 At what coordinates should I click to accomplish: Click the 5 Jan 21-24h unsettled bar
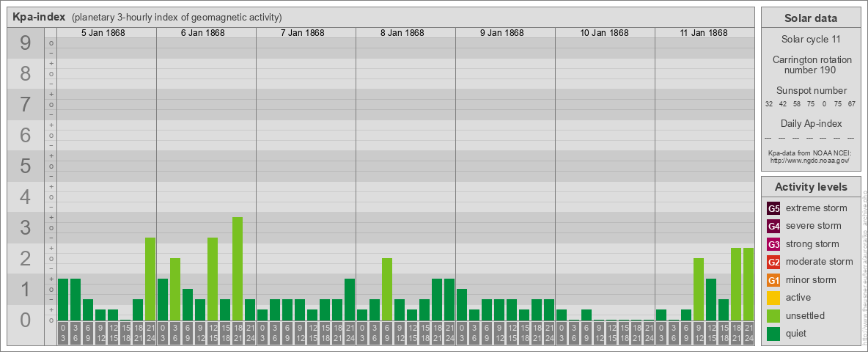[150, 279]
